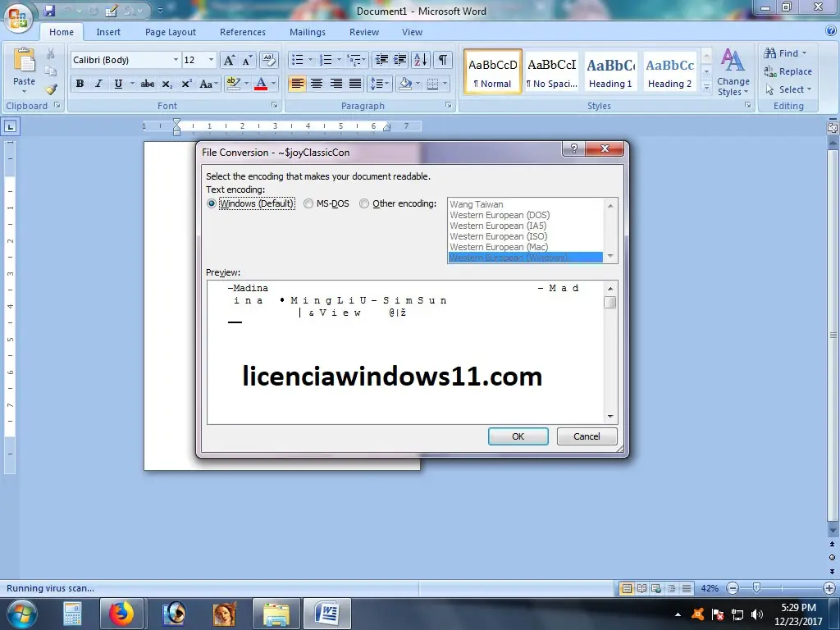
Task: Open the font size 12 dropdown
Action: (211, 60)
